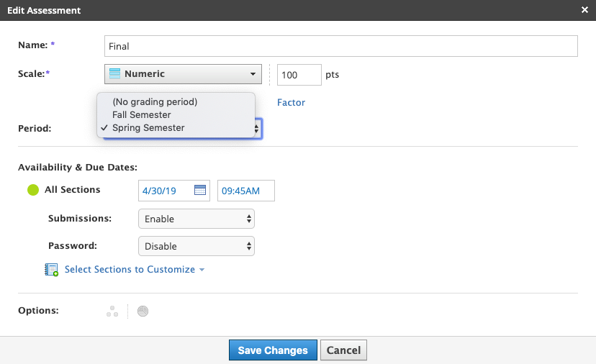Viewport: 596px width, 364px height.
Task: Click the Numeric scale grid icon
Action: [x=114, y=74]
